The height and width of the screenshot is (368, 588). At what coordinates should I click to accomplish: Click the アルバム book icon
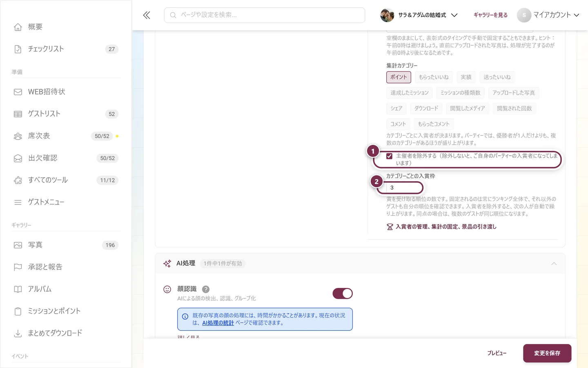coord(18,289)
